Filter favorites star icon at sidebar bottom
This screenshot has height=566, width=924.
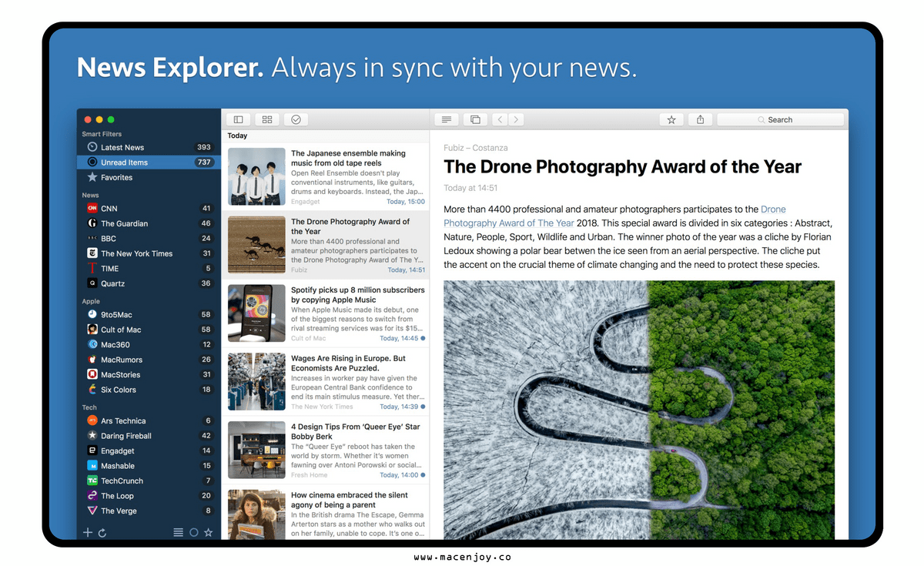(x=208, y=532)
